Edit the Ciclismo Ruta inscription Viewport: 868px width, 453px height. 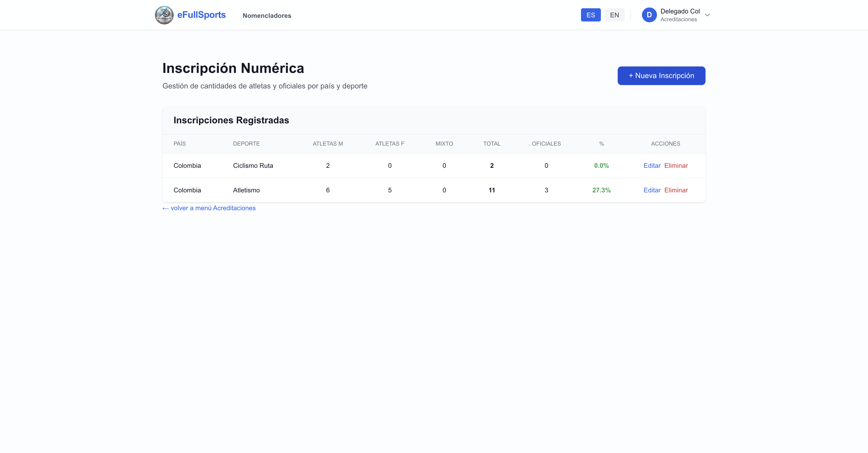[652, 166]
